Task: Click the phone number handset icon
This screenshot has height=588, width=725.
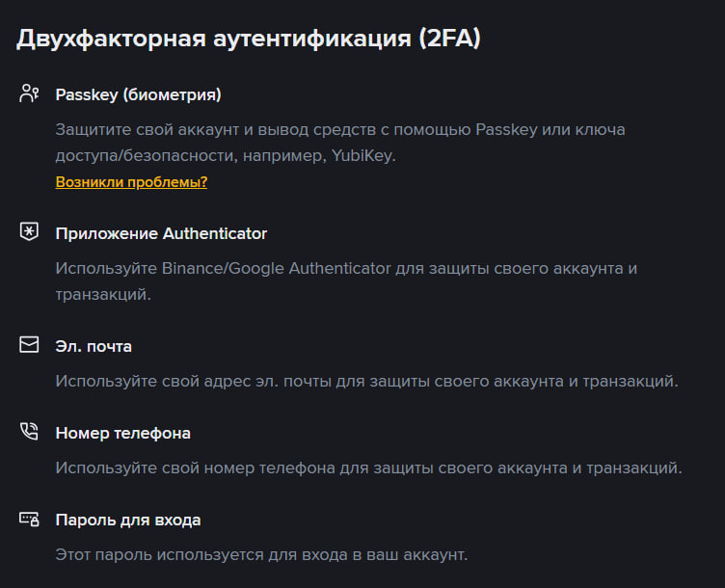Action: (x=29, y=433)
